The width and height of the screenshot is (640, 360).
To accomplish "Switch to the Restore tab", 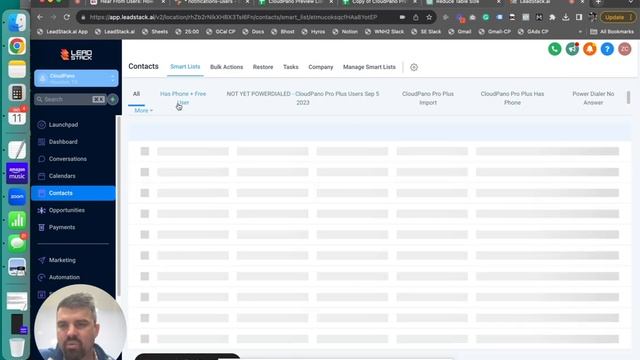I will point(263,67).
